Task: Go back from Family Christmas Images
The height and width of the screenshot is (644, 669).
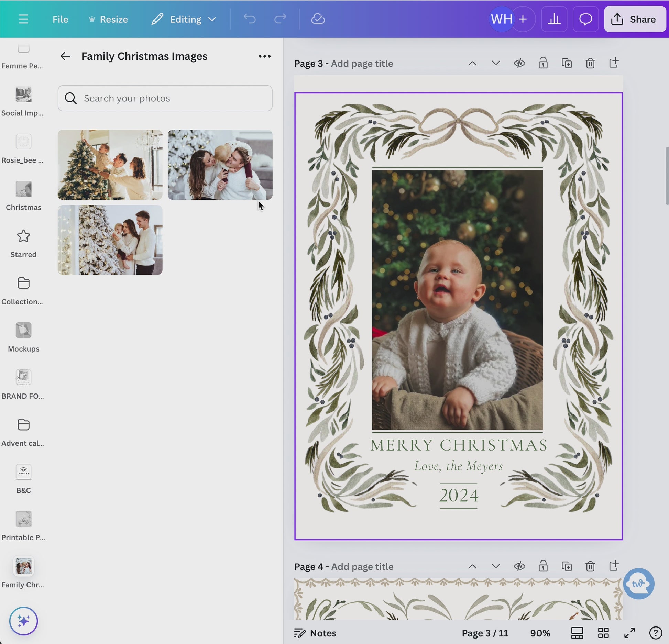Action: click(x=65, y=56)
